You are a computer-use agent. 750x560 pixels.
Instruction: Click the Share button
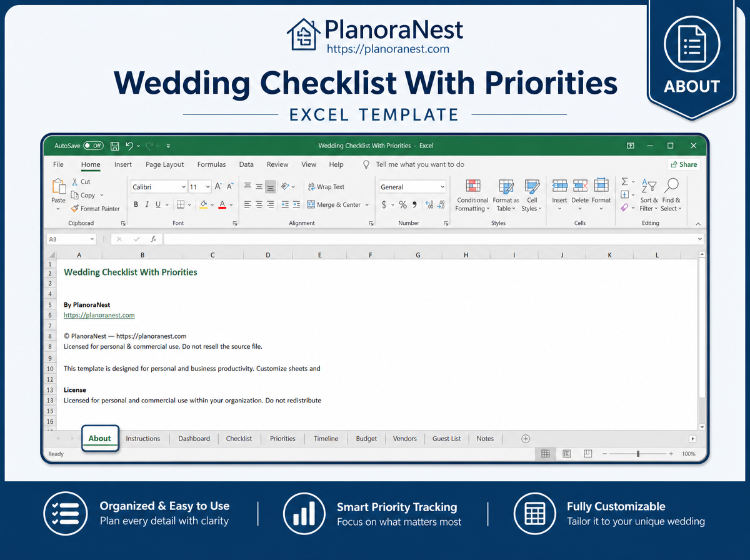(684, 164)
